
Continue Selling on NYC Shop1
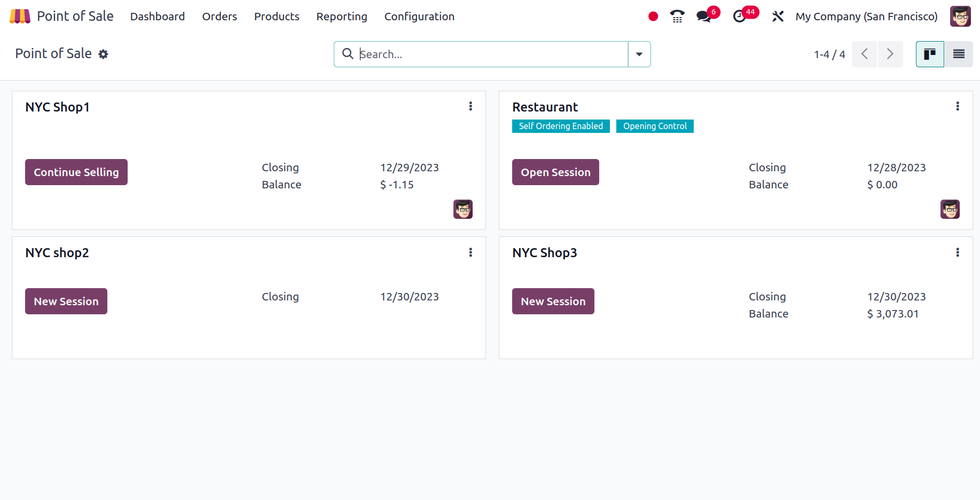pyautogui.click(x=76, y=172)
